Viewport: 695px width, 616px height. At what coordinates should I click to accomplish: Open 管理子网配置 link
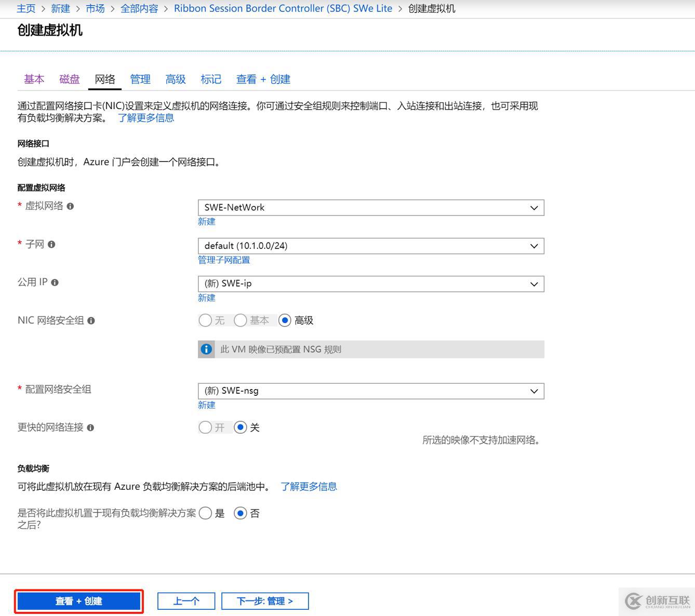click(x=224, y=260)
